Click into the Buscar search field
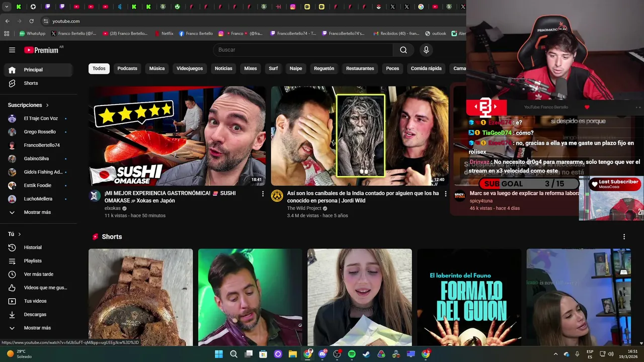This screenshot has height=362, width=644. (304, 50)
